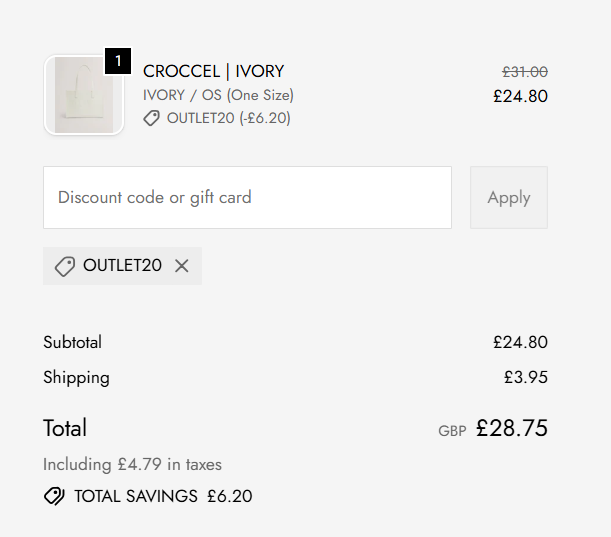611x537 pixels.
Task: Click the GBP currency label
Action: (452, 431)
